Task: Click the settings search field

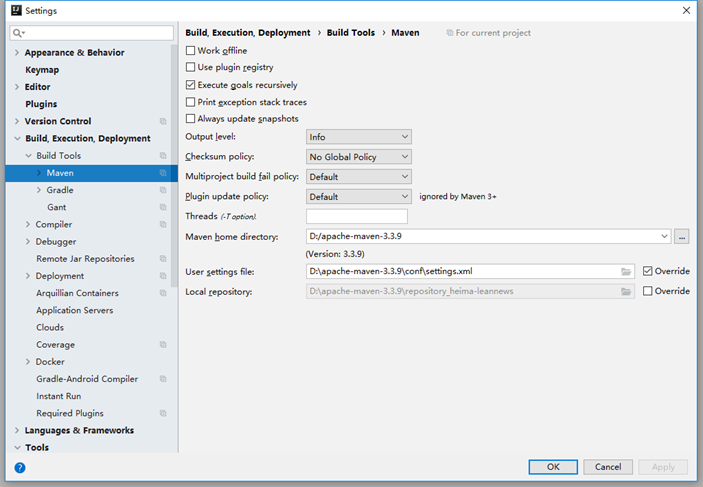Action: click(91, 33)
